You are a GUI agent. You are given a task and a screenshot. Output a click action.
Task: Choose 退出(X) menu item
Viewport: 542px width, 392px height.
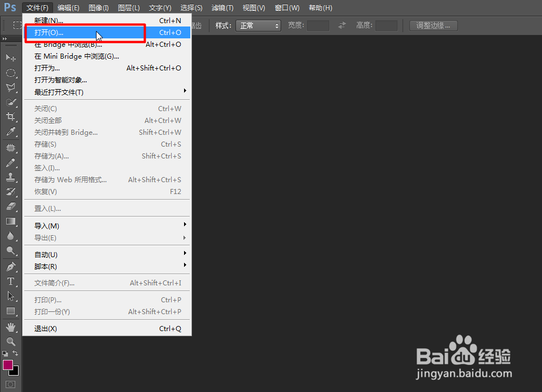point(107,328)
